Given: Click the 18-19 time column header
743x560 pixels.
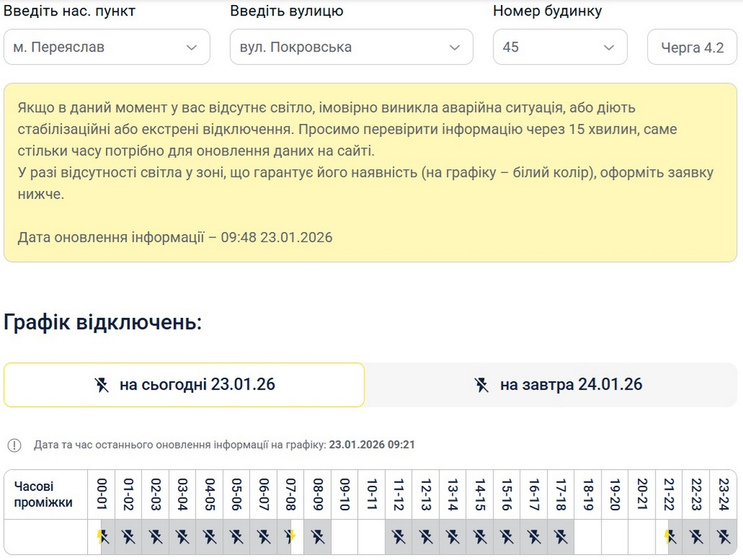Looking at the screenshot, I should tap(588, 495).
